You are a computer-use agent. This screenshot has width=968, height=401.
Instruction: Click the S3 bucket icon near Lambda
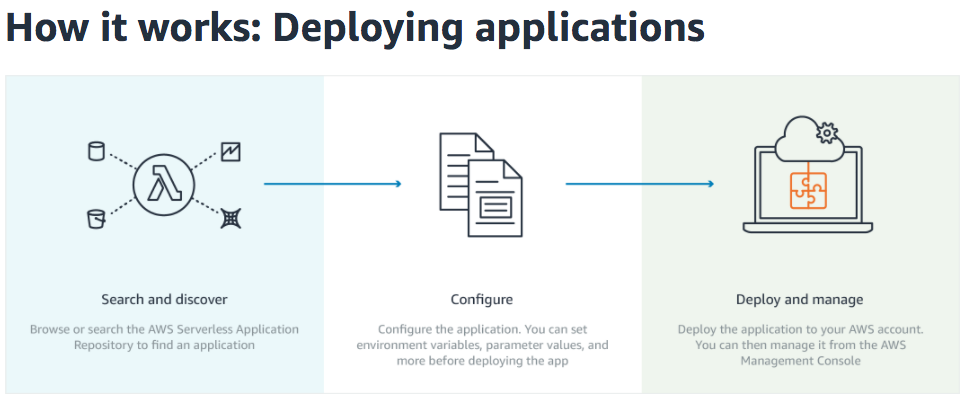(x=96, y=219)
